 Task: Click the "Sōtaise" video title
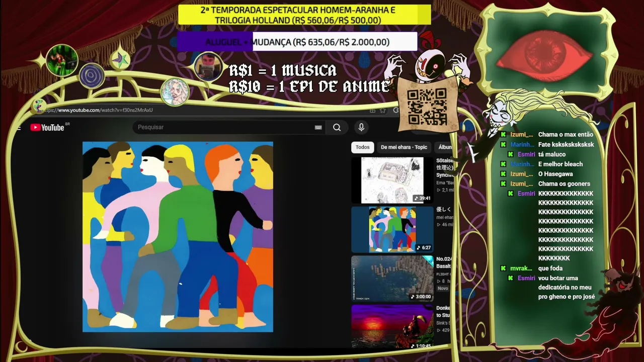coord(445,167)
